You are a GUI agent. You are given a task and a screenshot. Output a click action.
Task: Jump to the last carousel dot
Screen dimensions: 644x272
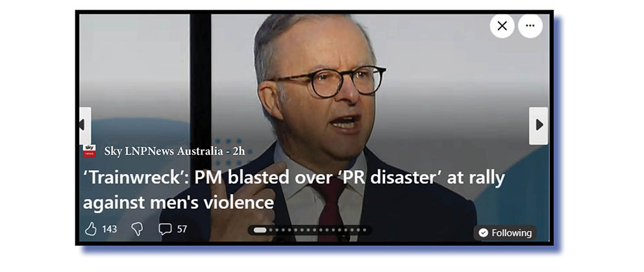point(364,230)
